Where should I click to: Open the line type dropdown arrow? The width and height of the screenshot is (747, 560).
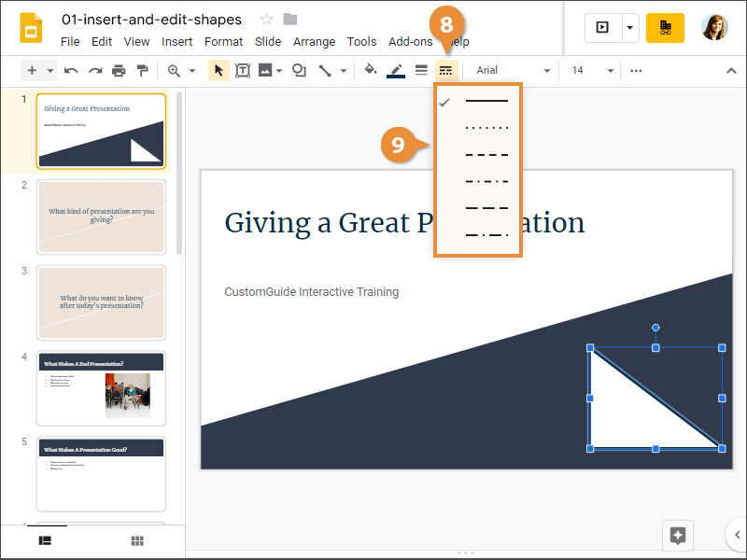coord(344,71)
